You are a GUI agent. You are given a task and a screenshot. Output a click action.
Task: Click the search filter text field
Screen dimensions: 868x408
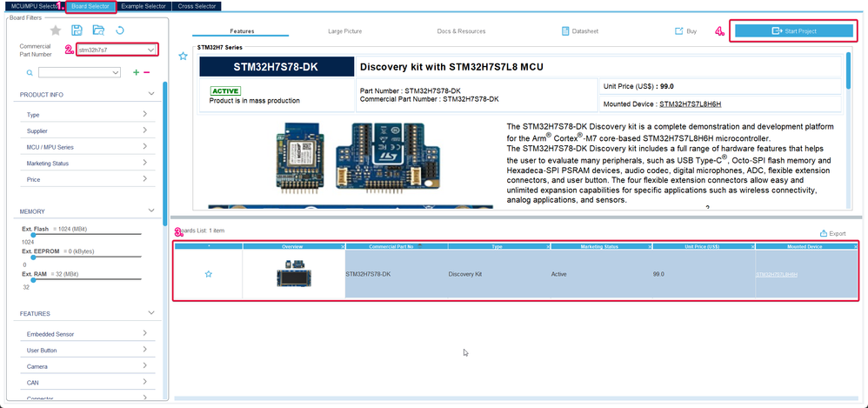tap(75, 72)
